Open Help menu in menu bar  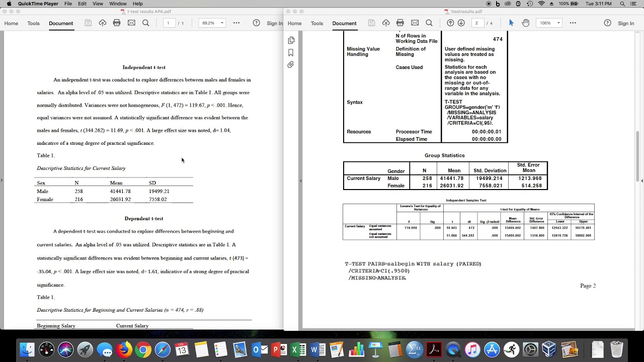coord(137,4)
